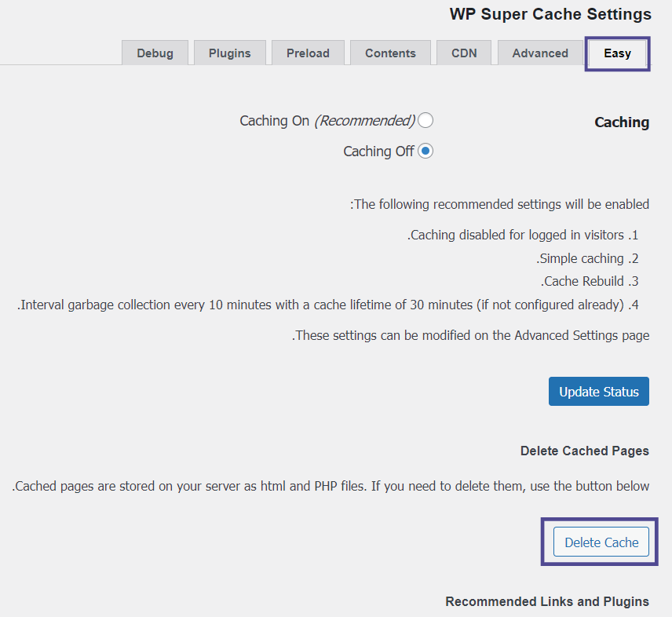Select the Easy tab
Image resolution: width=672 pixels, height=617 pixels.
(x=617, y=53)
